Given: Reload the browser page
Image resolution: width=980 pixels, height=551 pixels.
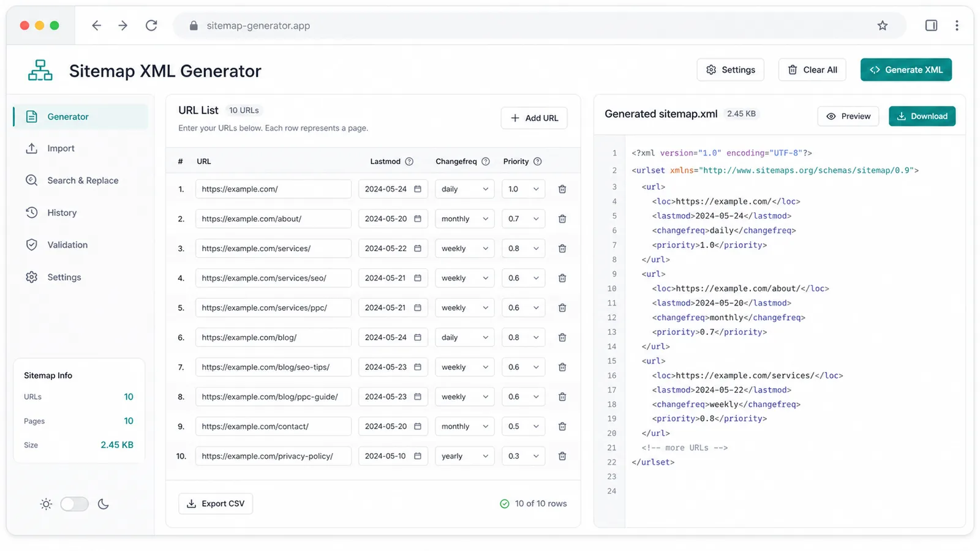Looking at the screenshot, I should coord(151,26).
